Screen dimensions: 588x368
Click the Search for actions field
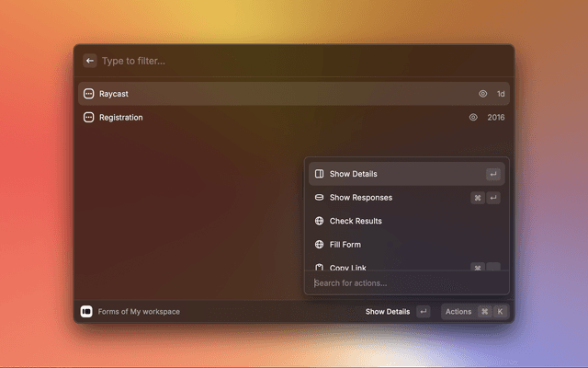tap(404, 282)
